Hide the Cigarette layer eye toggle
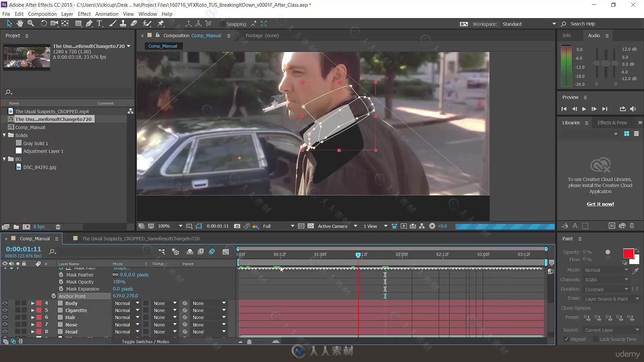The height and width of the screenshot is (362, 644). tap(5, 310)
